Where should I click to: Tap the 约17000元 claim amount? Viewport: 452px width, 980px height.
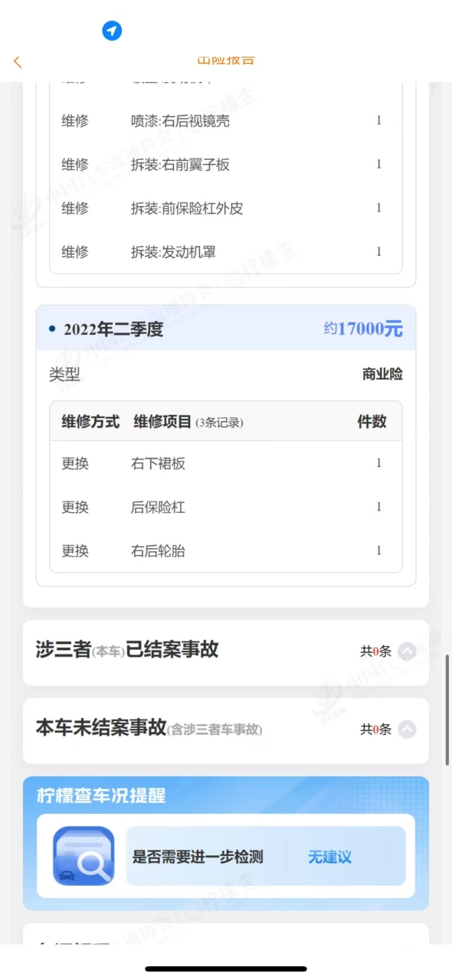point(363,329)
